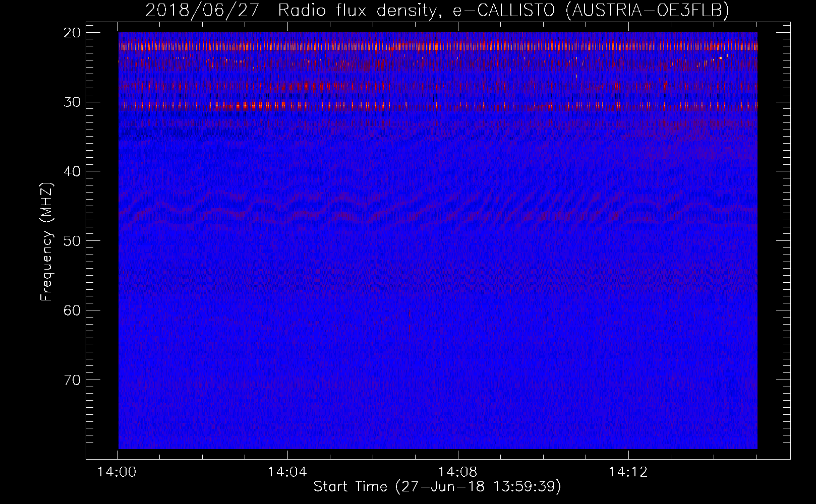Click the '40' frequency tick label
Image resolution: width=816 pixels, height=504 pixels.
tap(73, 171)
